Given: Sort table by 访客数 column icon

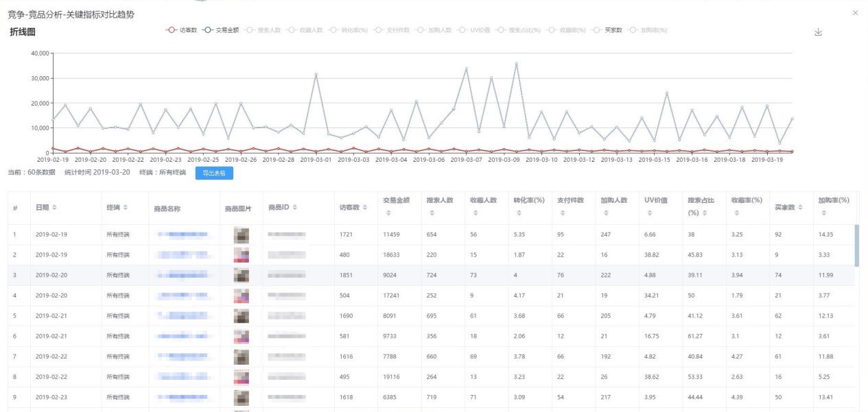Looking at the screenshot, I should tap(366, 208).
